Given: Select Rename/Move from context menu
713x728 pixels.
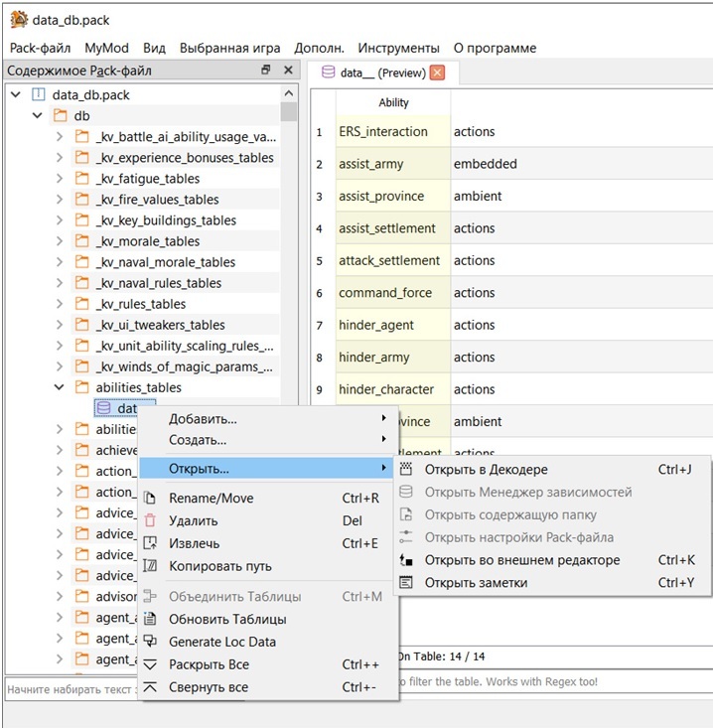Looking at the screenshot, I should (268, 499).
